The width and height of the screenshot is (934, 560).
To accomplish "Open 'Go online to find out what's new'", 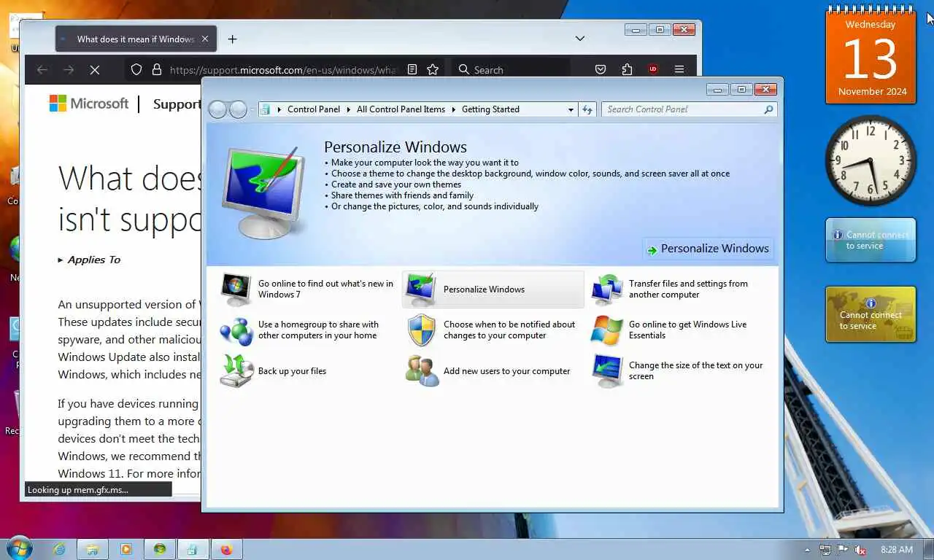I will click(325, 289).
